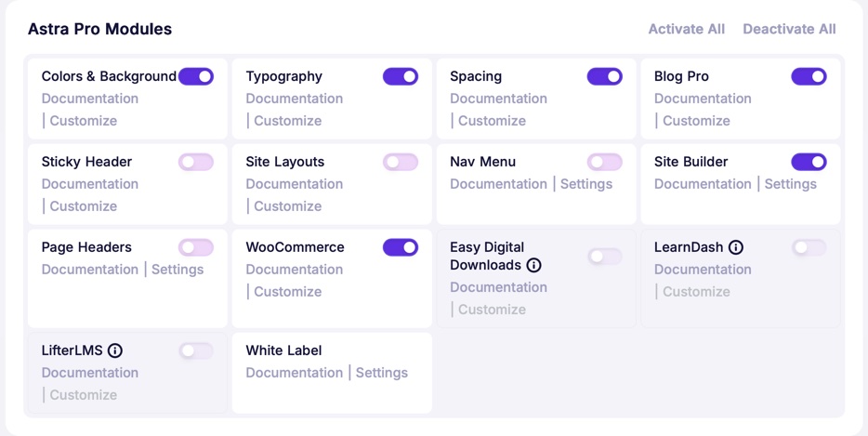
Task: Click Customize under LearnDash
Action: pyautogui.click(x=696, y=291)
